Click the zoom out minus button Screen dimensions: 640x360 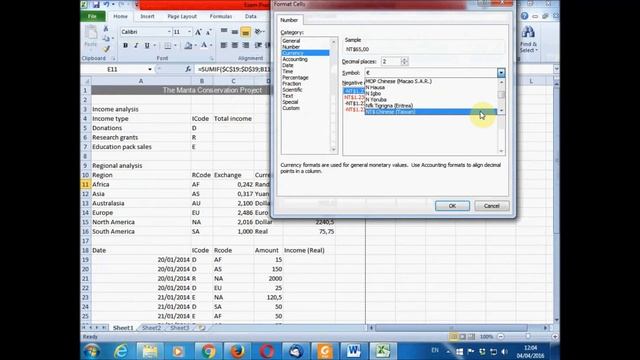click(501, 337)
